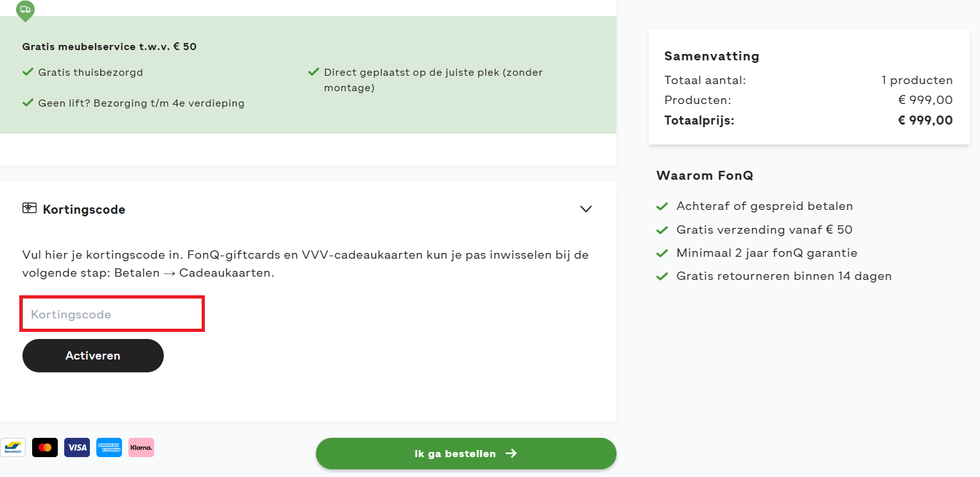Click the Visa payment icon

(x=76, y=447)
